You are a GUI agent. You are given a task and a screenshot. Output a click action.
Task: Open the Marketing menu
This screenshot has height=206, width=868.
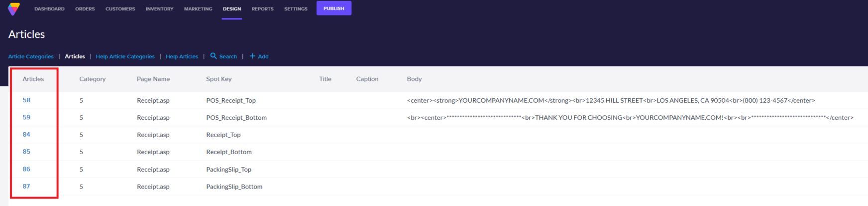point(198,9)
